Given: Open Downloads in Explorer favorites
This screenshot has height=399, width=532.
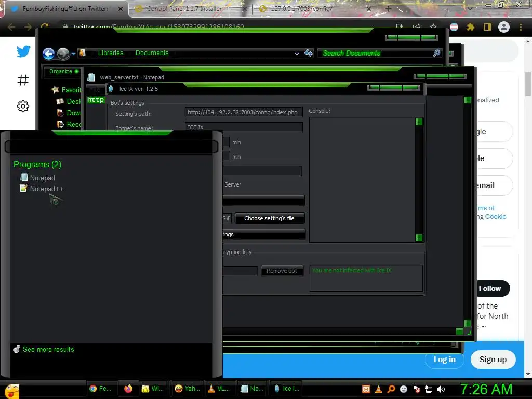Looking at the screenshot, I should [x=69, y=113].
